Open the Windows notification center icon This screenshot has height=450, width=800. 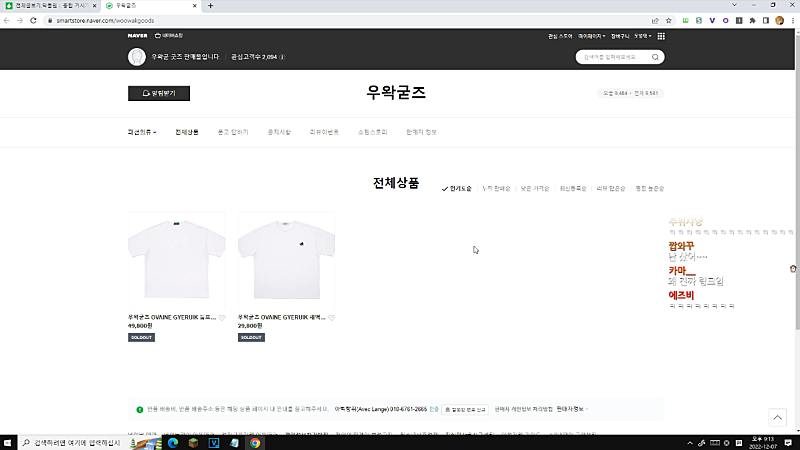coord(788,443)
